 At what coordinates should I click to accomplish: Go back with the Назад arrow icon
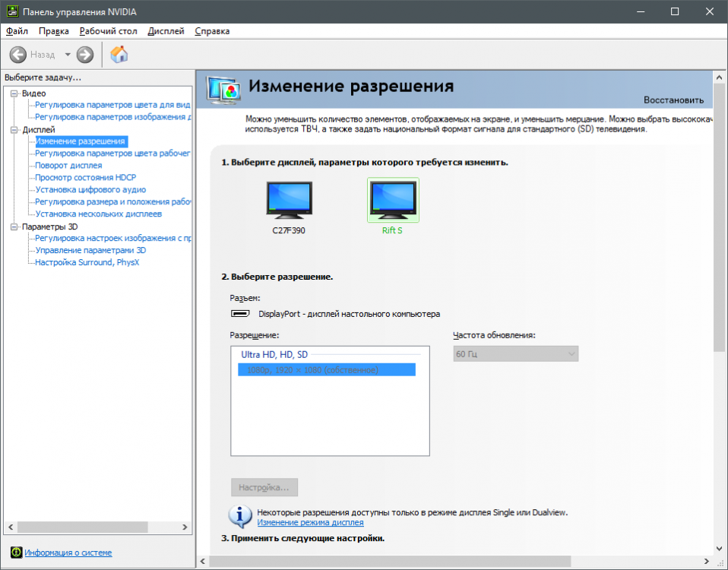(18, 55)
